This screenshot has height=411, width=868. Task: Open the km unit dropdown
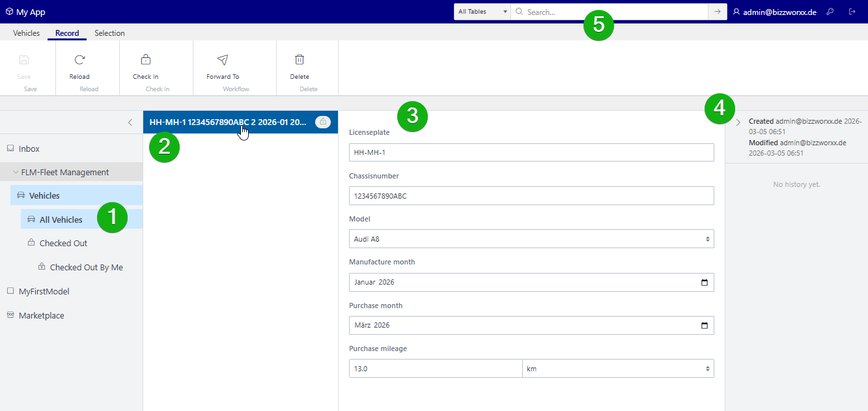coord(617,369)
